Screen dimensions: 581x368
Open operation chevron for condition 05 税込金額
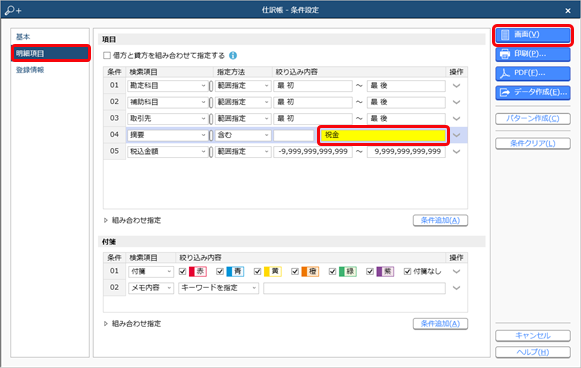click(x=456, y=152)
